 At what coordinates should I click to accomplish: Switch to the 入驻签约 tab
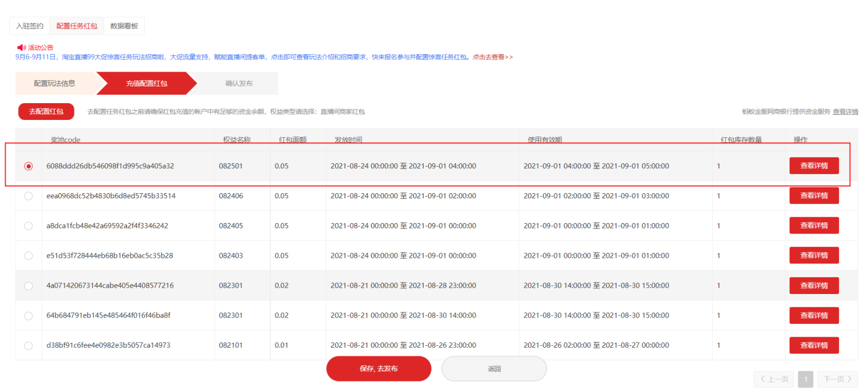pyautogui.click(x=29, y=26)
